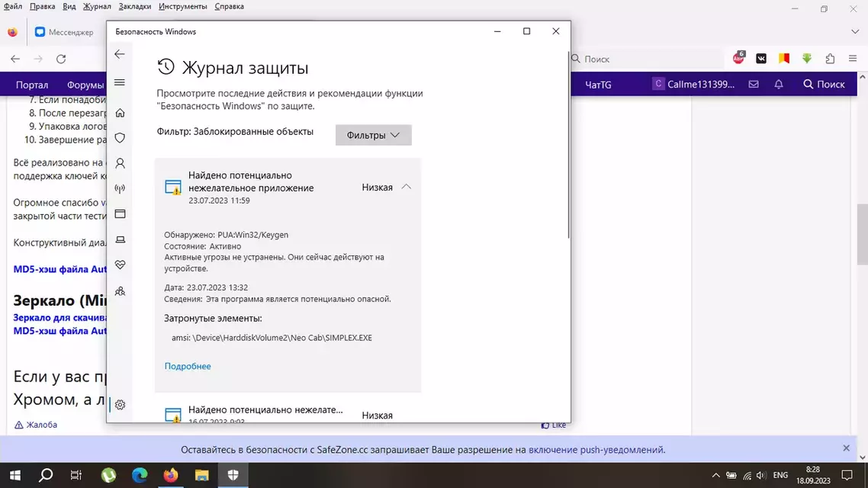Screen dimensions: 868x488
Task: Open the Фильтры dropdown
Action: 373,135
